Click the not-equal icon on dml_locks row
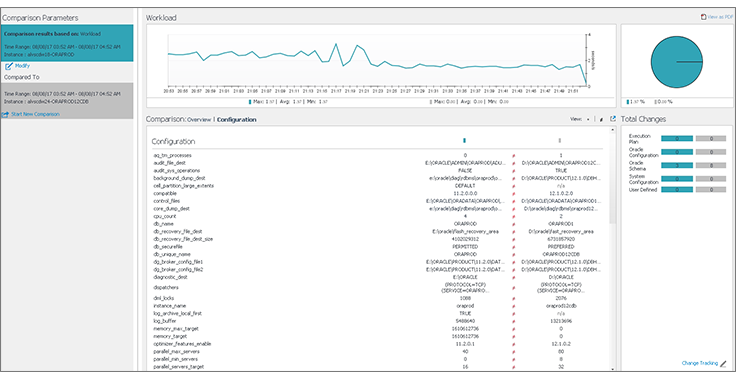Screen dimensions: 736x378 pyautogui.click(x=513, y=298)
